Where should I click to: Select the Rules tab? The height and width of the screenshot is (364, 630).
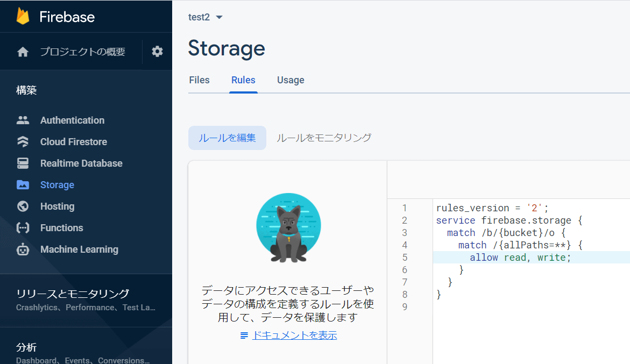(243, 80)
